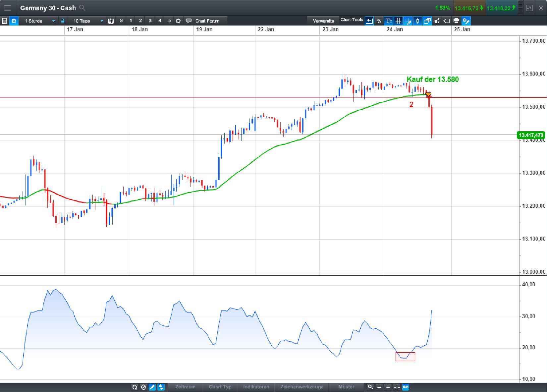Open the calendar date picker
The height and width of the screenshot is (392, 547).
point(111,21)
